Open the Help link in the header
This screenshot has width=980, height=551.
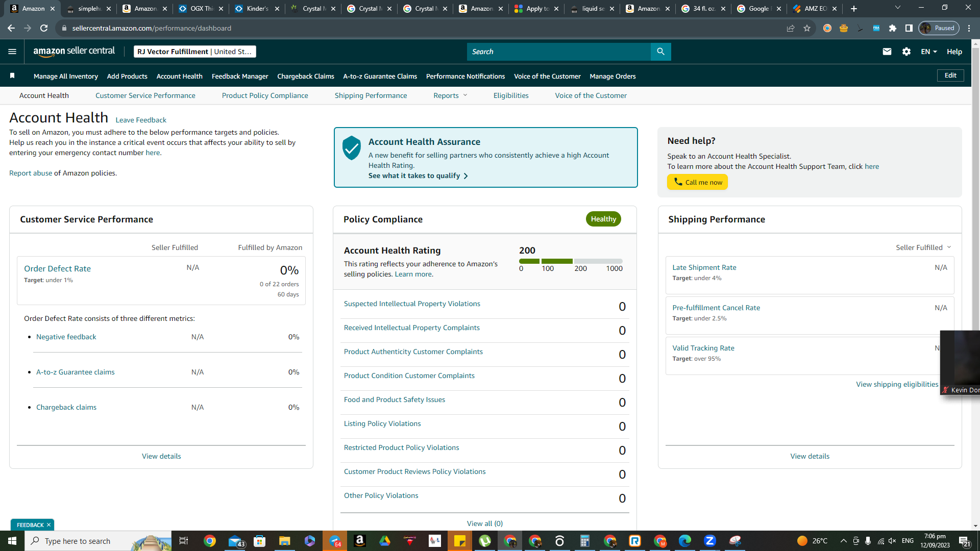[x=954, y=52]
